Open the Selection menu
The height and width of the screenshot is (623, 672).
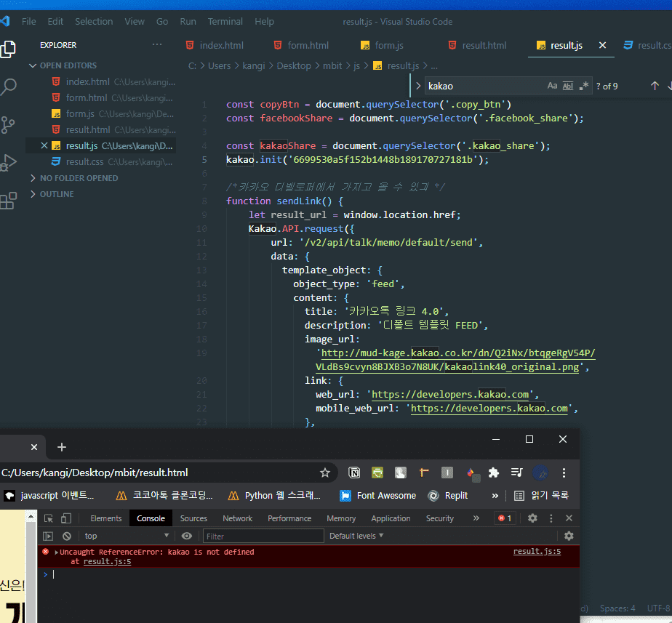pos(94,21)
